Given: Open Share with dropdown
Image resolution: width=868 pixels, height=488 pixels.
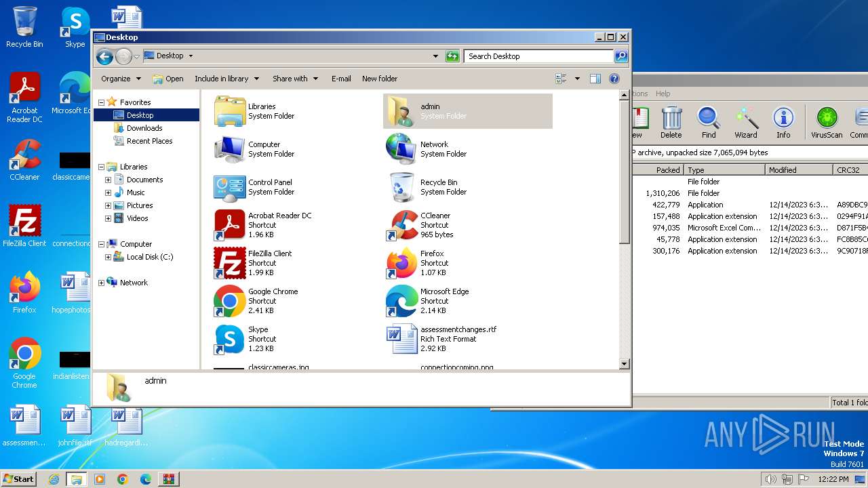Looking at the screenshot, I should (x=294, y=79).
